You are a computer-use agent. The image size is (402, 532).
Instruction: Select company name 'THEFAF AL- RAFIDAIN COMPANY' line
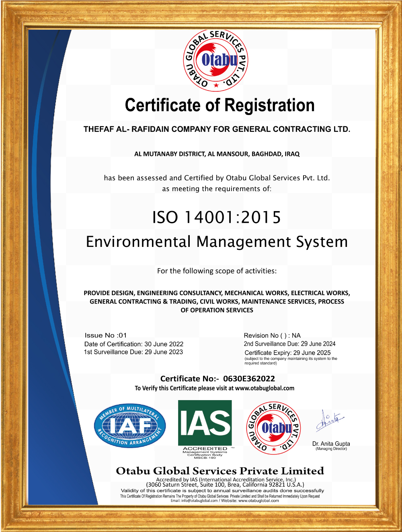point(217,129)
